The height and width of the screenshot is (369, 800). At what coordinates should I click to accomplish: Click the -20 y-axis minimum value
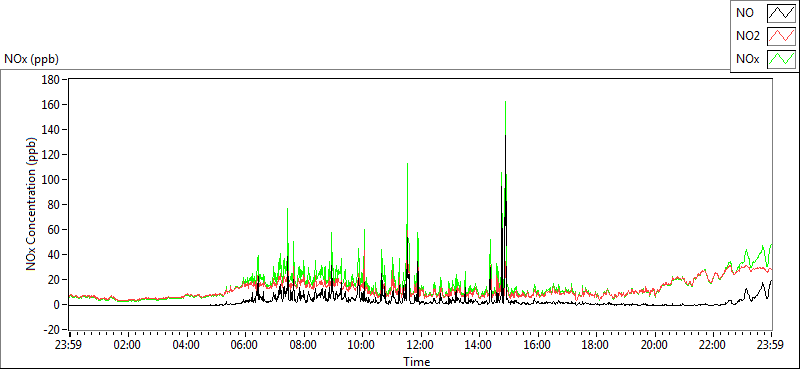pos(53,330)
